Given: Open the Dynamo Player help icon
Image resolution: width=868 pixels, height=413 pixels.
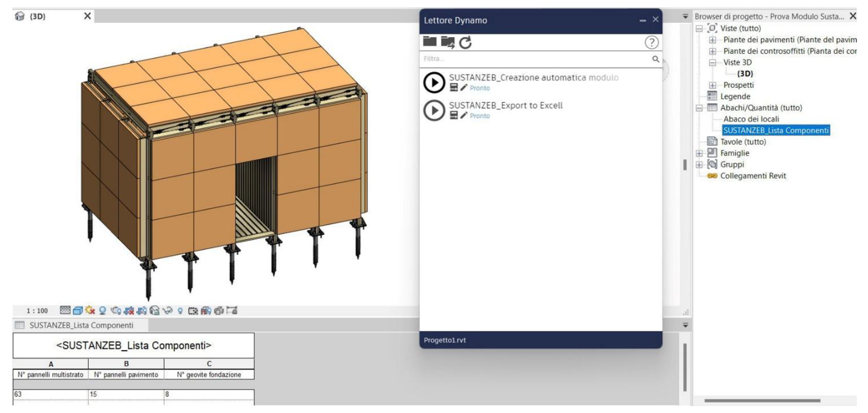Looking at the screenshot, I should pos(651,43).
